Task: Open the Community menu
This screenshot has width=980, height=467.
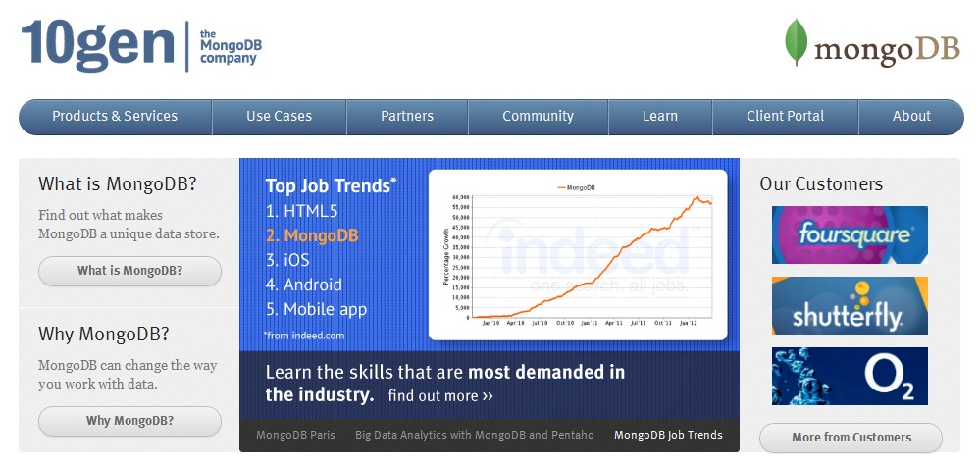Action: point(539,117)
